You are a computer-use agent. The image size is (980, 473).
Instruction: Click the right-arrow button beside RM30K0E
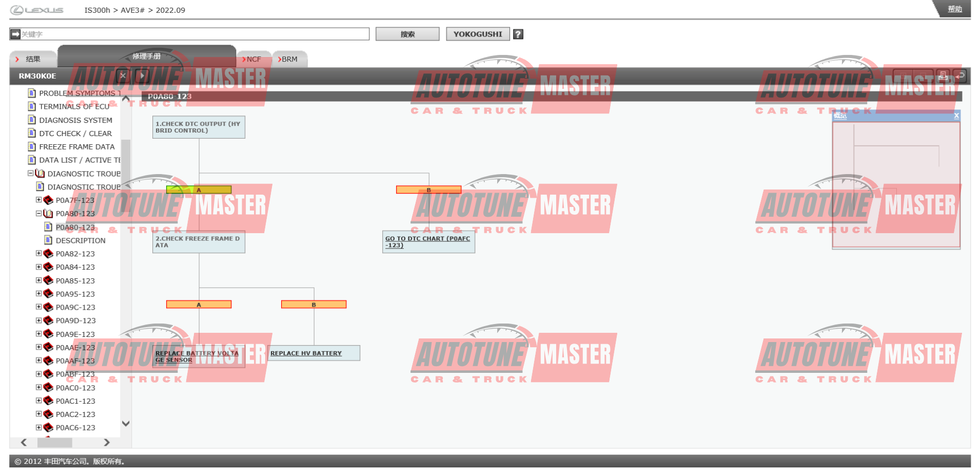142,75
